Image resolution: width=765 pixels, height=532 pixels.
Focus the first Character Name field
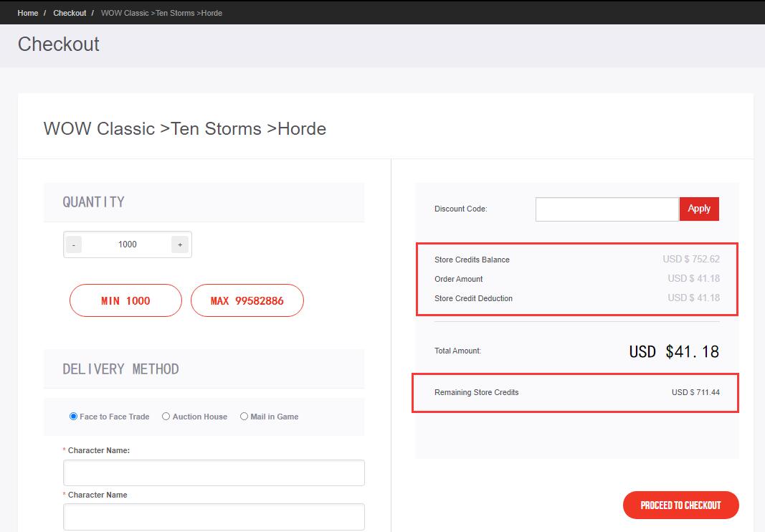click(x=214, y=472)
